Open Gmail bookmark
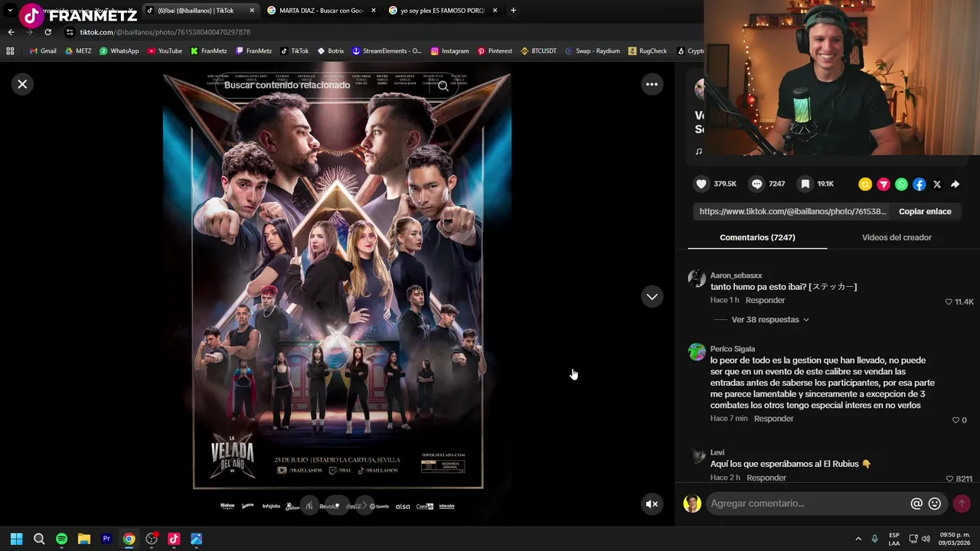Image resolution: width=980 pixels, height=551 pixels. (43, 51)
